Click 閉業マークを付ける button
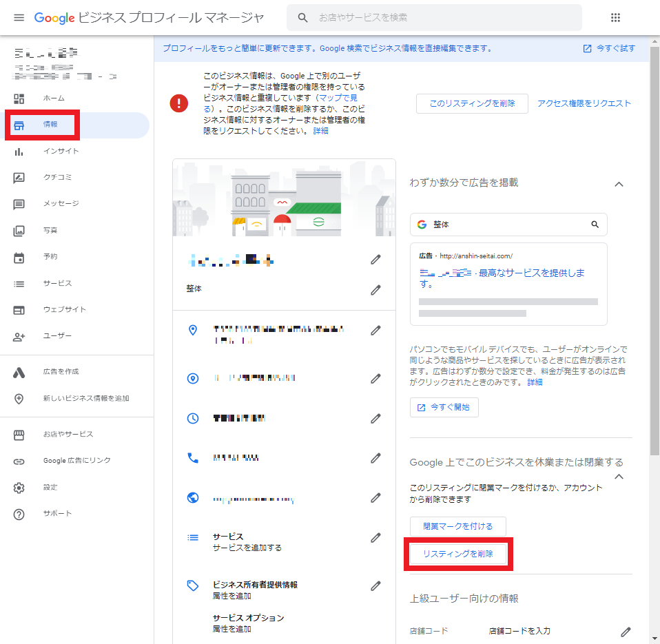The width and height of the screenshot is (660, 644). (458, 526)
